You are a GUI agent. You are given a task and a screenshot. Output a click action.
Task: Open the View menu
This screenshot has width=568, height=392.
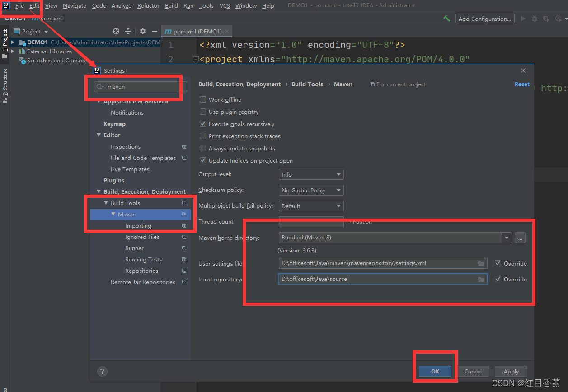(x=52, y=5)
